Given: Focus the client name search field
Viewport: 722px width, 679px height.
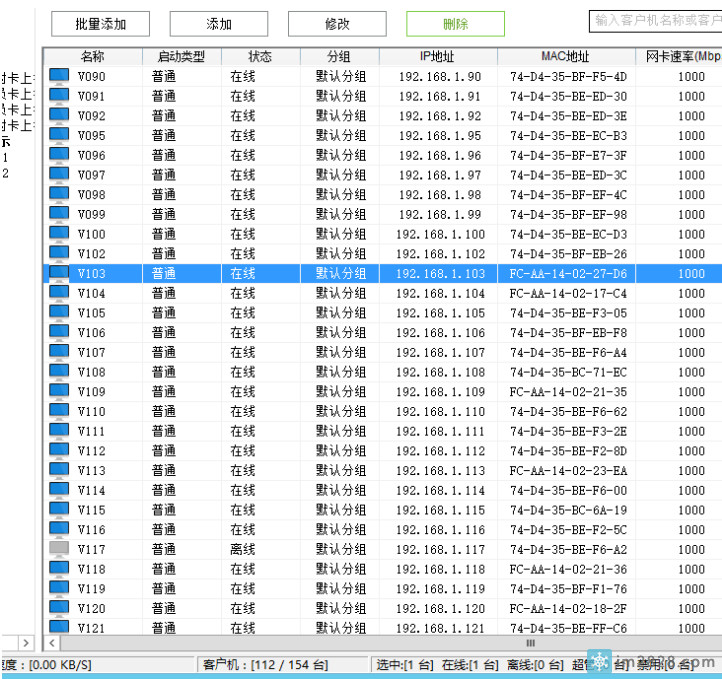Looking at the screenshot, I should coord(655,20).
